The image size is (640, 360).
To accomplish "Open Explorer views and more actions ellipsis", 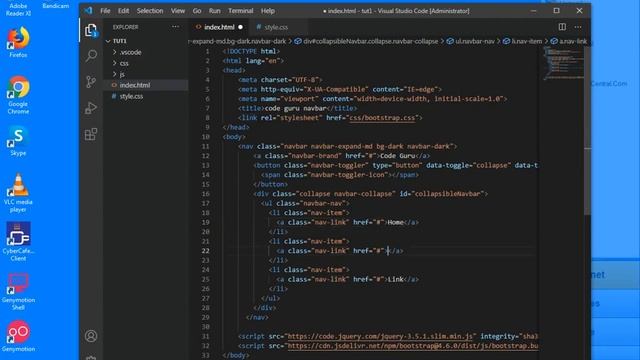I will click(176, 27).
